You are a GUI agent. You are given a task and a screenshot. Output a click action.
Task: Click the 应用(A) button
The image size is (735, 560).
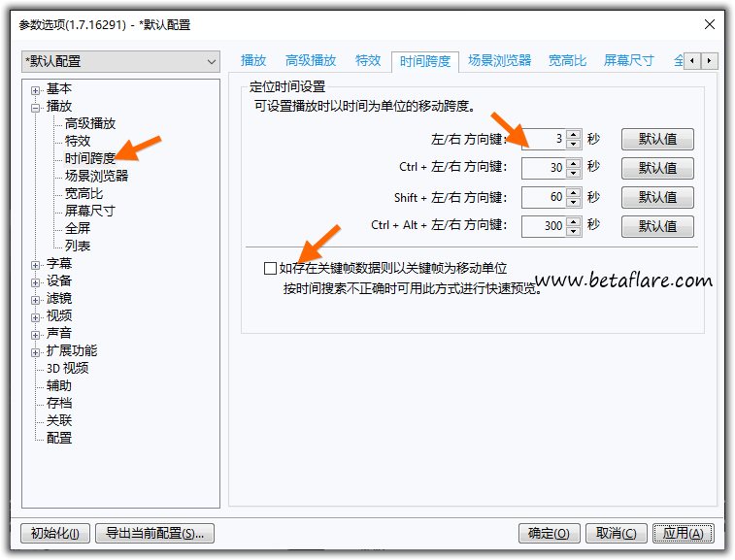point(684,533)
